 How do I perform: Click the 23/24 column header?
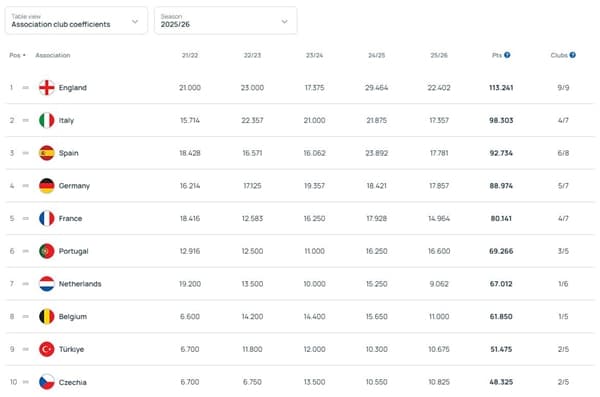(x=315, y=56)
